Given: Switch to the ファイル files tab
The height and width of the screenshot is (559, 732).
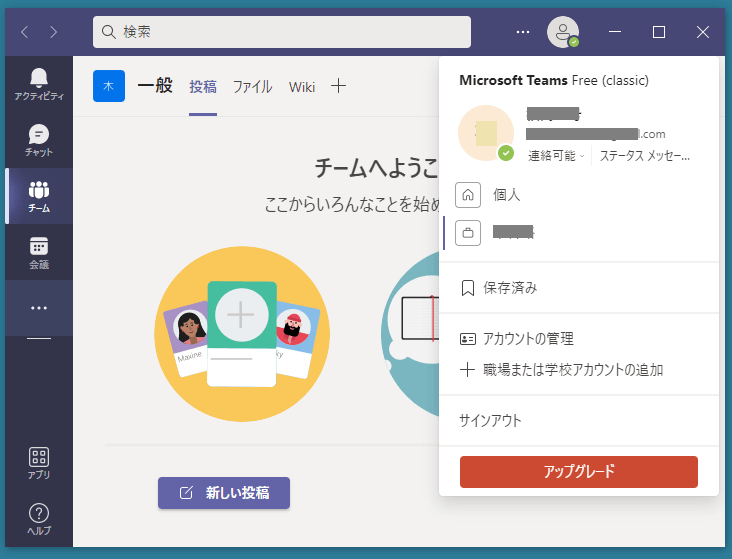Looking at the screenshot, I should pyautogui.click(x=253, y=87).
